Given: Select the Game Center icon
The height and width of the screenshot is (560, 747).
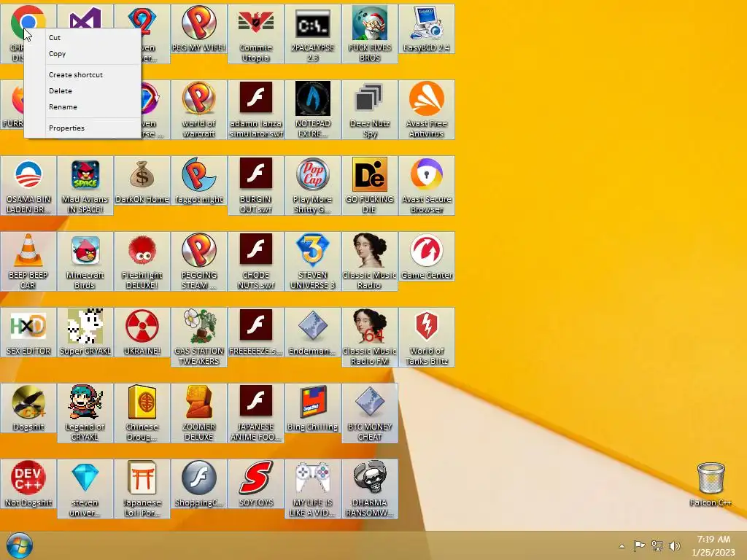Looking at the screenshot, I should click(x=426, y=256).
